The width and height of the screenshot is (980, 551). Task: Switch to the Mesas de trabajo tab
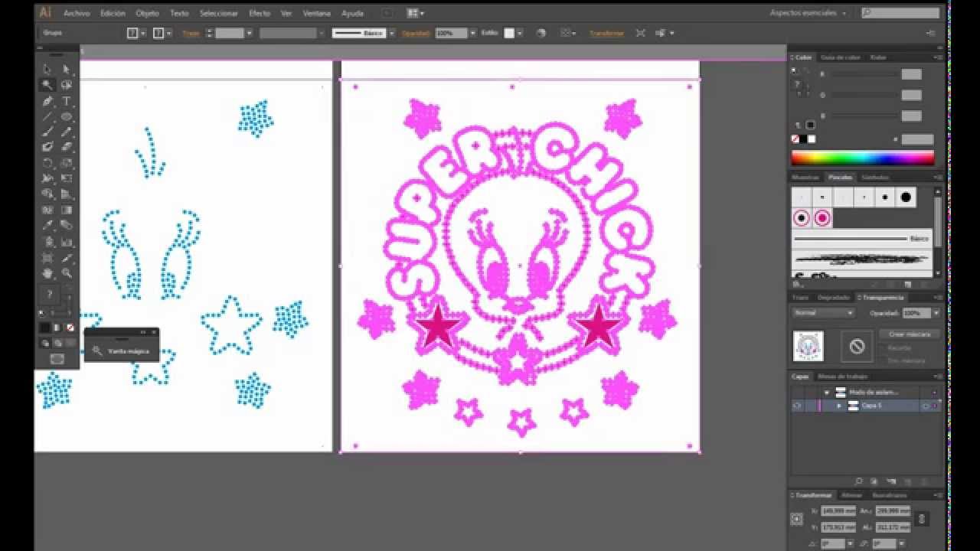coord(842,376)
